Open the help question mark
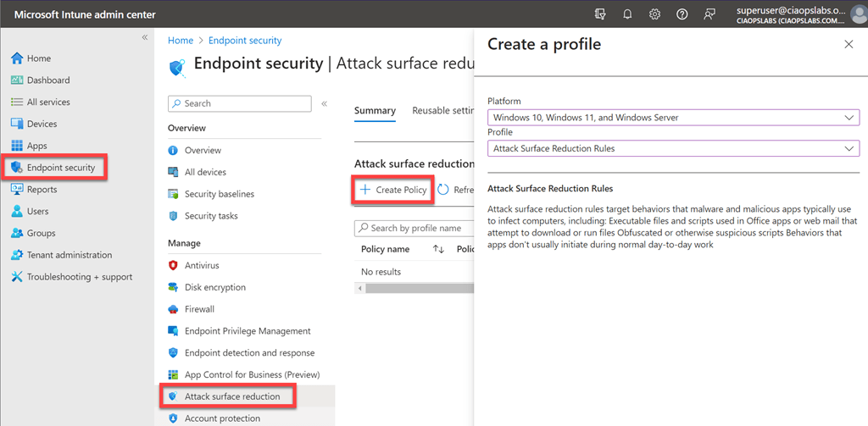The width and height of the screenshot is (868, 426). point(682,14)
